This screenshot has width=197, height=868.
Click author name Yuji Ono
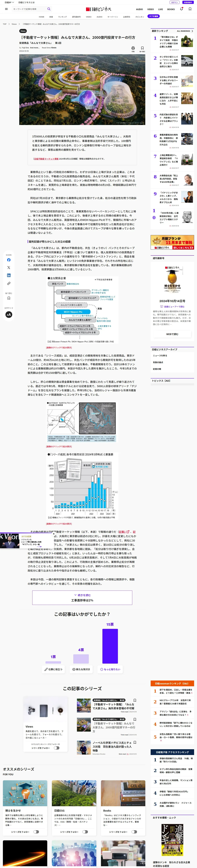(26, 48)
